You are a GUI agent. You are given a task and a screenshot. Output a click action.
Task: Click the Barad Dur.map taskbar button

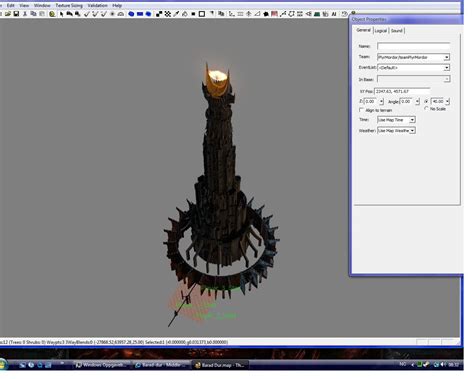(x=220, y=365)
